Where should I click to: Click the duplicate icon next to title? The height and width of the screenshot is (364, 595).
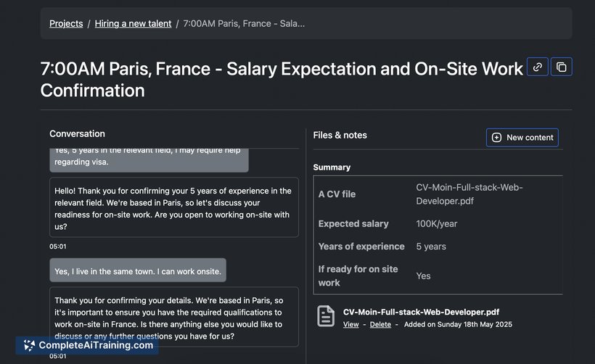click(561, 67)
